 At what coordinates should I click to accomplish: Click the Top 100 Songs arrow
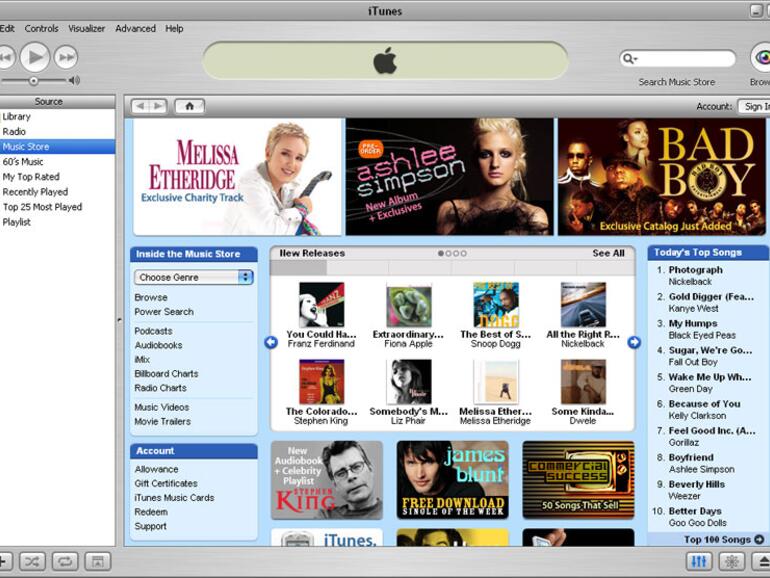(759, 539)
